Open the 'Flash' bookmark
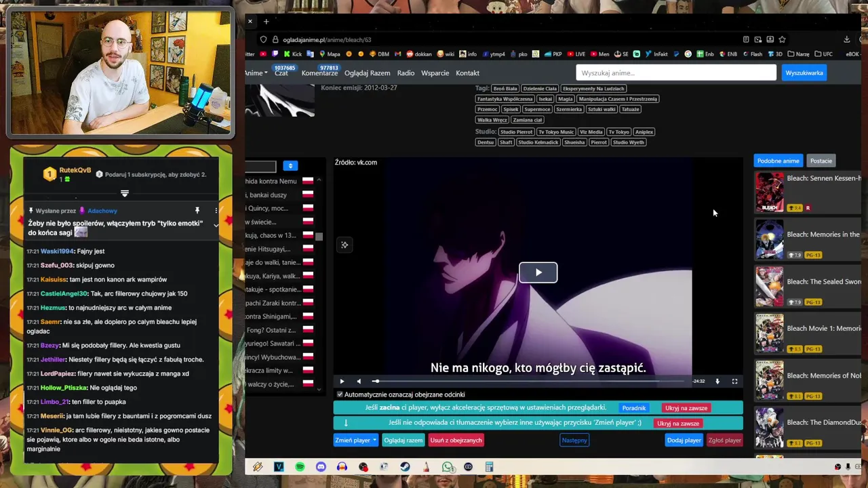 pyautogui.click(x=752, y=54)
